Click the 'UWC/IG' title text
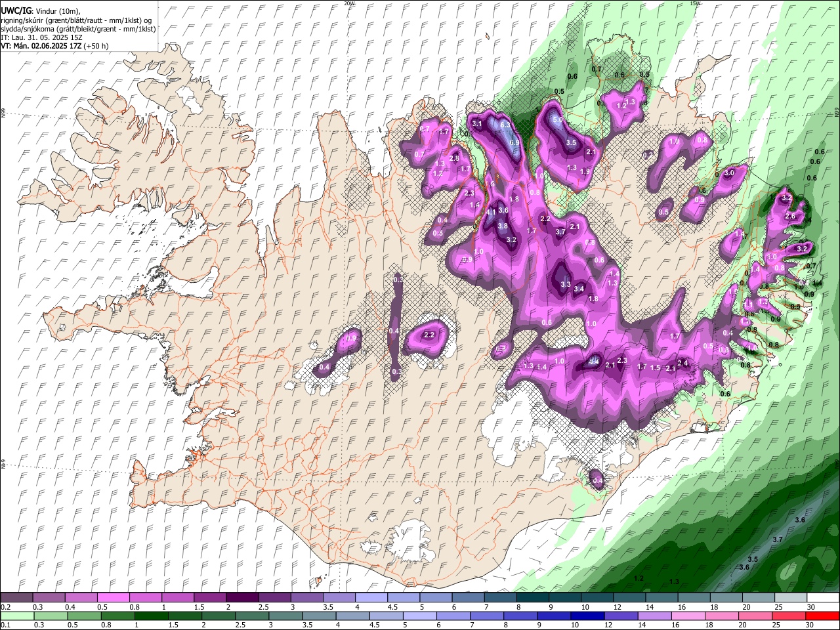Screen dimensions: 840x630 (x=15, y=11)
